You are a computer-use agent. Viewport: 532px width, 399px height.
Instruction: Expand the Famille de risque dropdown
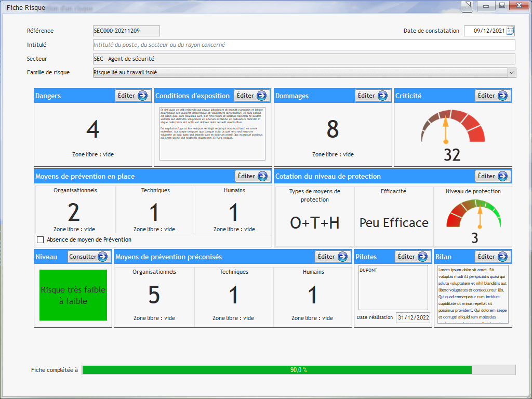pyautogui.click(x=511, y=73)
